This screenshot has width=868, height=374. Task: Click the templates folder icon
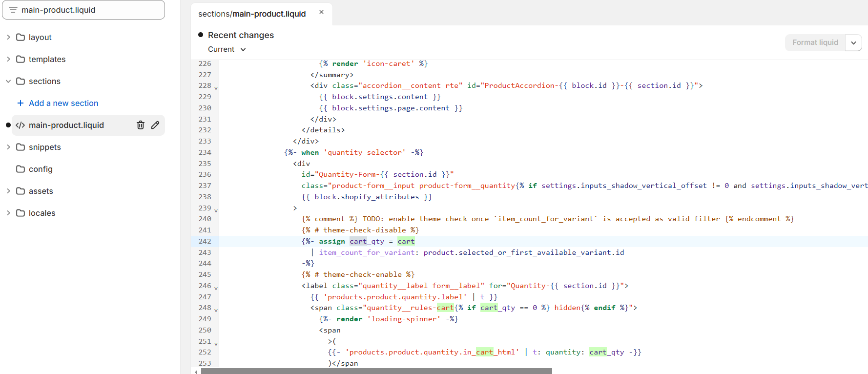point(21,59)
